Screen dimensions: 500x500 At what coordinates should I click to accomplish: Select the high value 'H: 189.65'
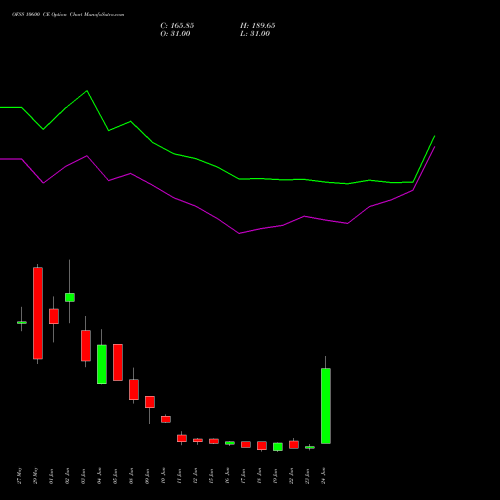(258, 26)
